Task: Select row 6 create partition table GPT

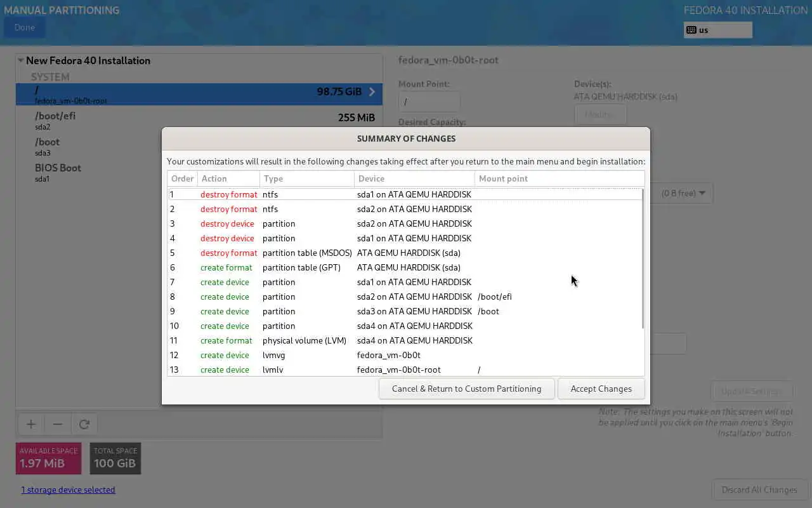Action: (x=405, y=267)
